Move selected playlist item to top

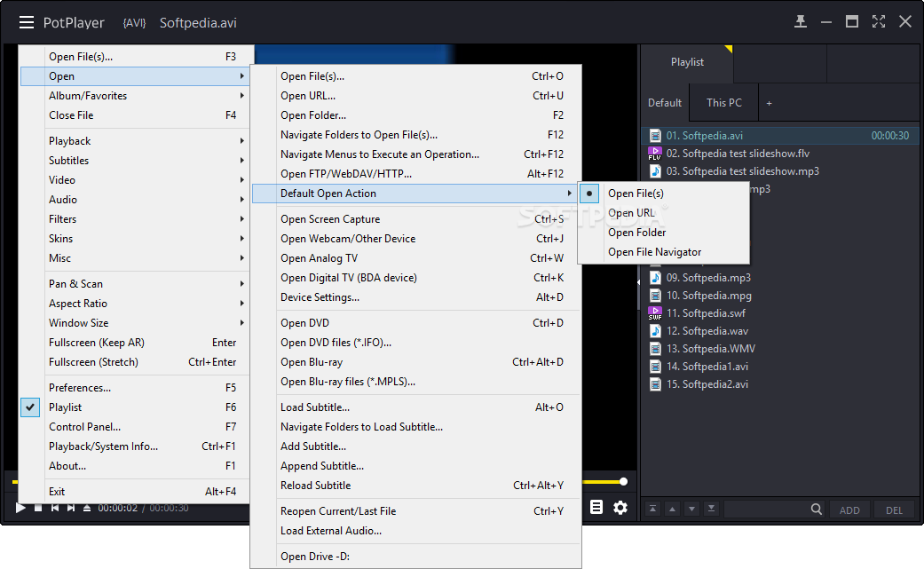(653, 509)
